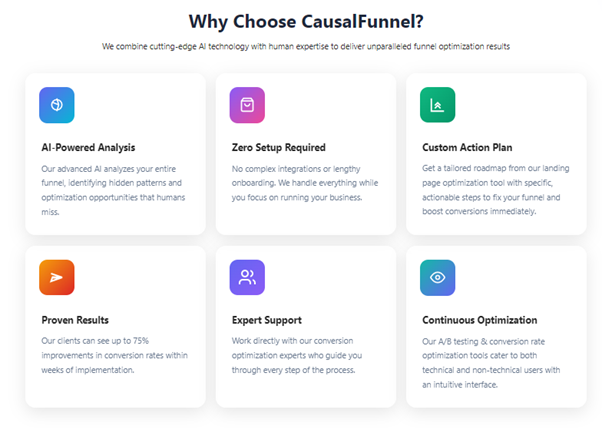
Task: Click the purple shopping bag icon
Action: tap(247, 105)
